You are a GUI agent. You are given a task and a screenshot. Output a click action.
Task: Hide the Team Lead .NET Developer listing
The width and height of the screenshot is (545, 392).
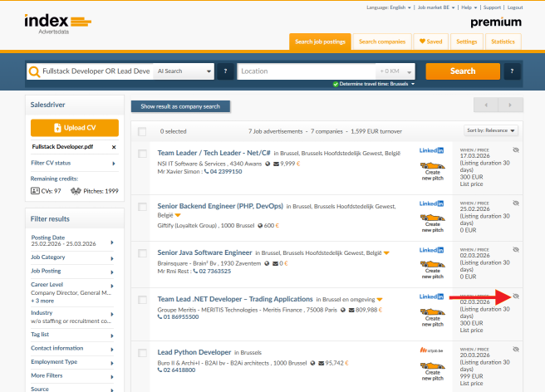tap(516, 296)
